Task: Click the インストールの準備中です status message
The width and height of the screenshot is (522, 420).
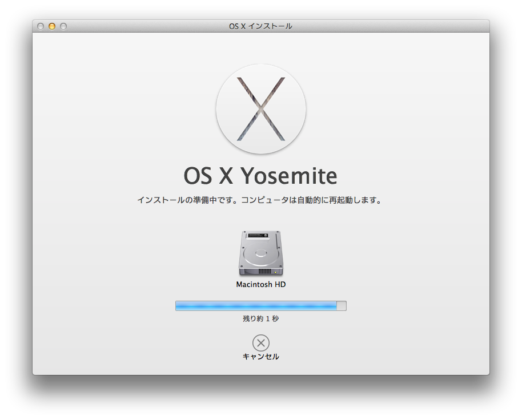Action: click(x=260, y=200)
